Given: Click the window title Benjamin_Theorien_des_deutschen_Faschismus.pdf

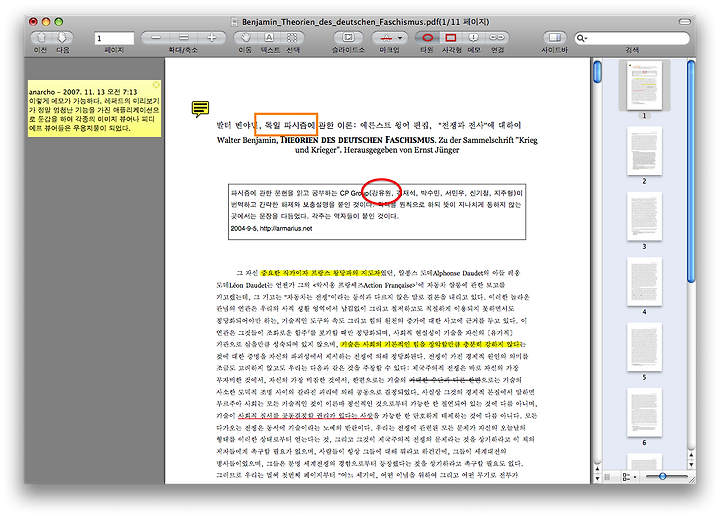Looking at the screenshot, I should pyautogui.click(x=341, y=22).
